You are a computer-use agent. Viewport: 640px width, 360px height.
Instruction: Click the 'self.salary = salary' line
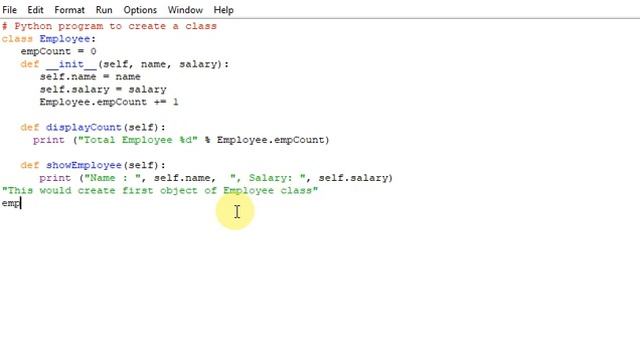(x=103, y=89)
